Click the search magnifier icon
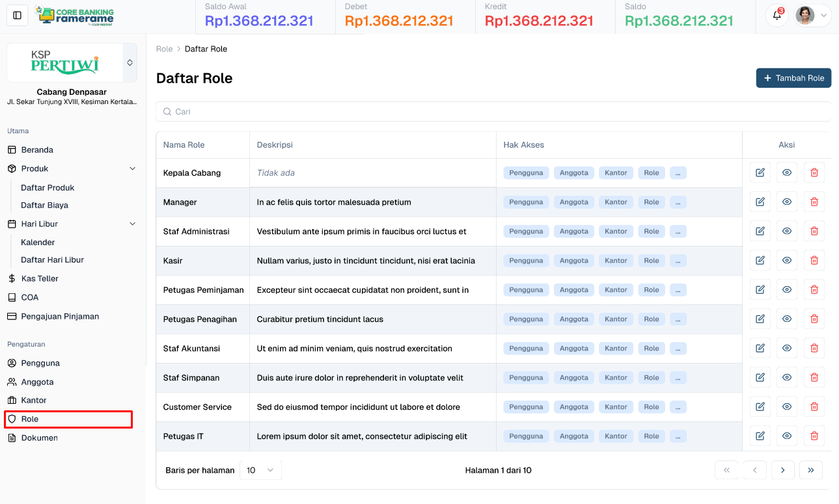 [x=167, y=111]
